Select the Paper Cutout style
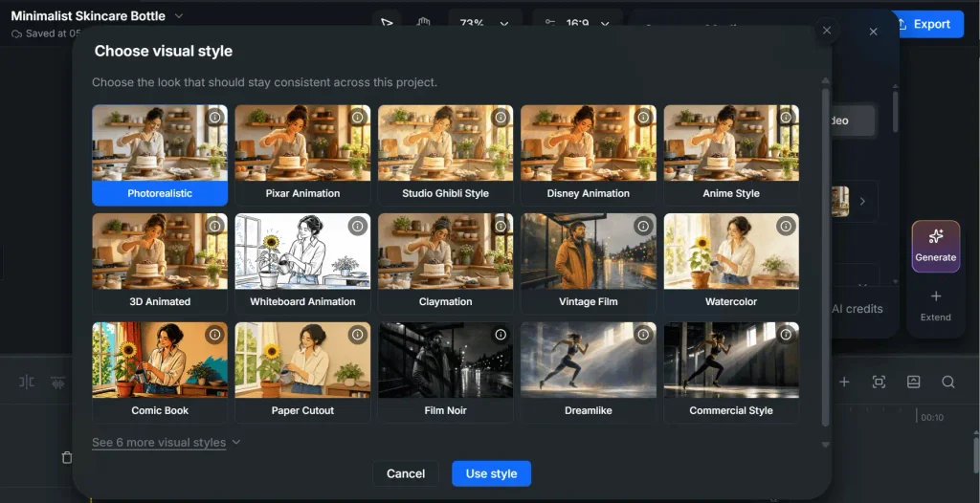The height and width of the screenshot is (503, 980). pyautogui.click(x=302, y=372)
